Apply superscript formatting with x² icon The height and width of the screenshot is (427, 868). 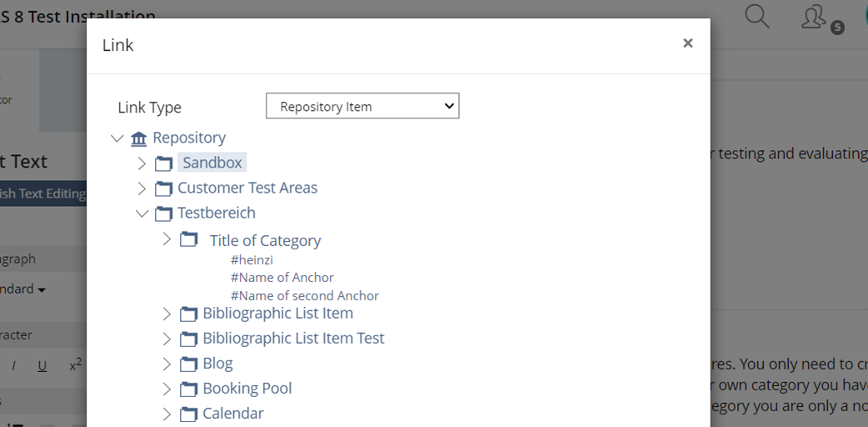point(75,365)
